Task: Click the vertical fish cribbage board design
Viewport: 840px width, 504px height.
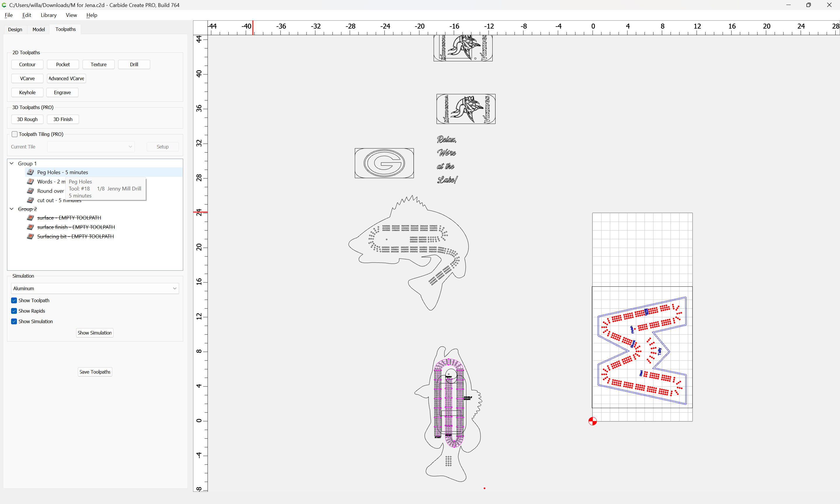Action: tap(448, 414)
